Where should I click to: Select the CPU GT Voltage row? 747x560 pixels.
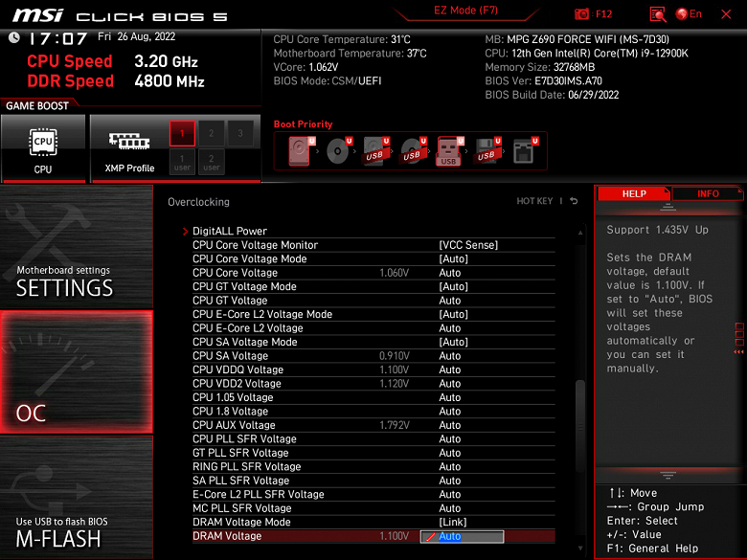pos(373,301)
